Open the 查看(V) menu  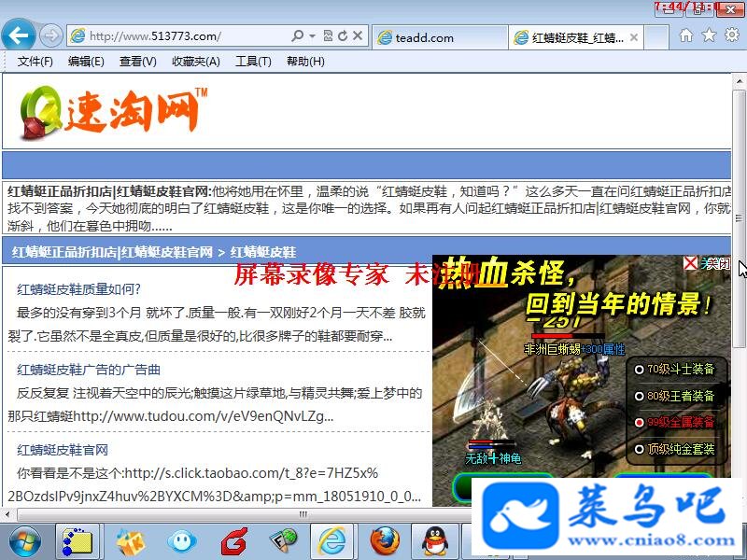coord(137,62)
